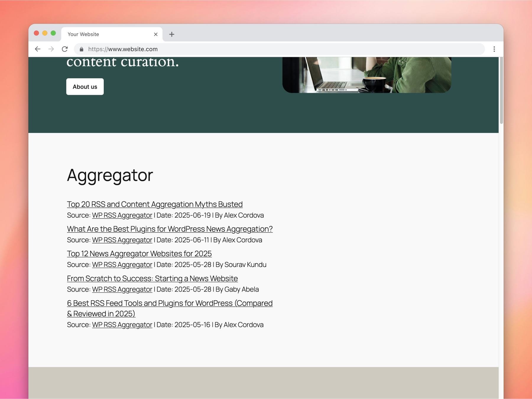This screenshot has height=399, width=532.
Task: Close the Your Website tab
Action: tap(156, 34)
